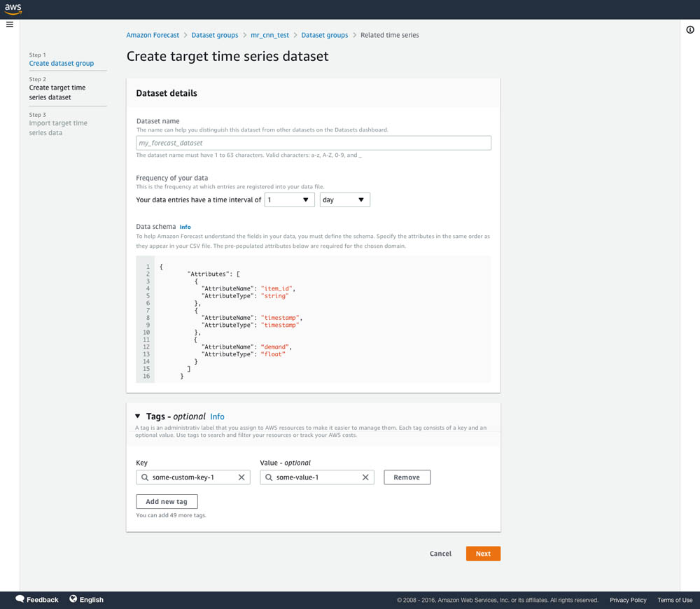Viewport: 700px width, 609px height.
Task: Click the "float" attribute type in schema
Action: tap(273, 354)
